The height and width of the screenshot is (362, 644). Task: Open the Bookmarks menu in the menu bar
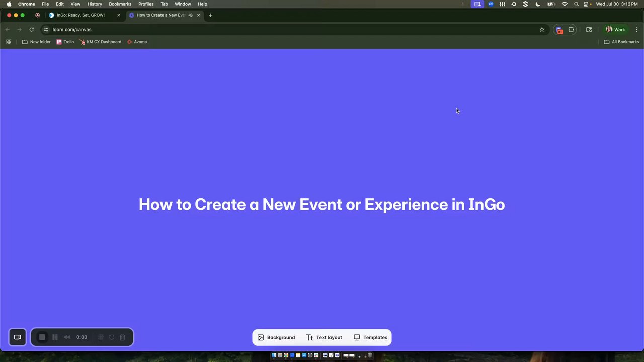120,4
